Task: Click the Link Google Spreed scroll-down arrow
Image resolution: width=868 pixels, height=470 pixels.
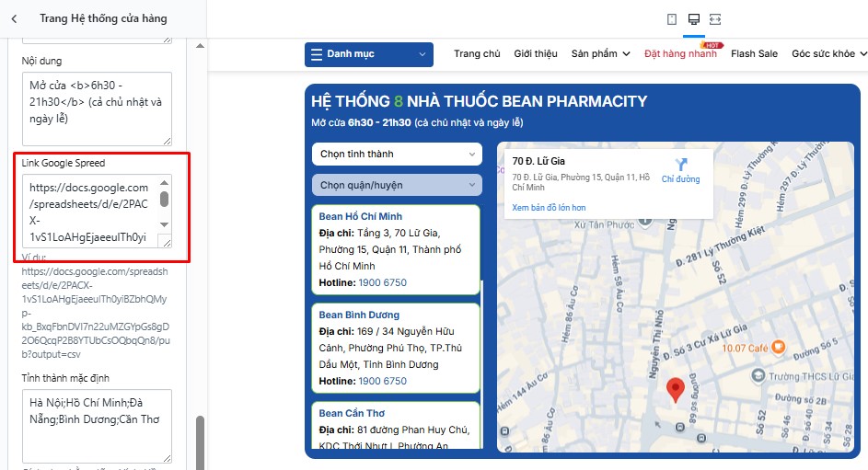Action: 165,224
